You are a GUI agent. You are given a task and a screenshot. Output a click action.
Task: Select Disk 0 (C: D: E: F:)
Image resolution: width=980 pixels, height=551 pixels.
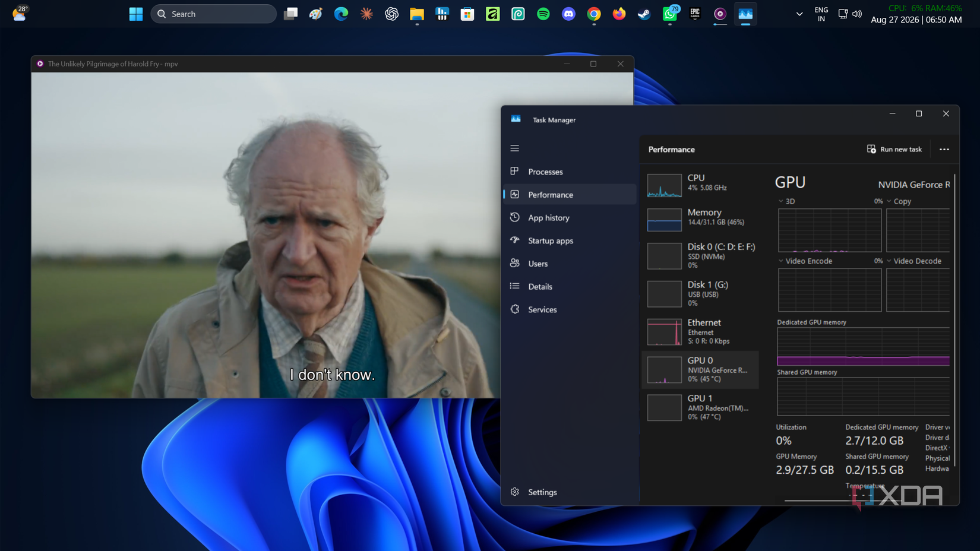(700, 256)
